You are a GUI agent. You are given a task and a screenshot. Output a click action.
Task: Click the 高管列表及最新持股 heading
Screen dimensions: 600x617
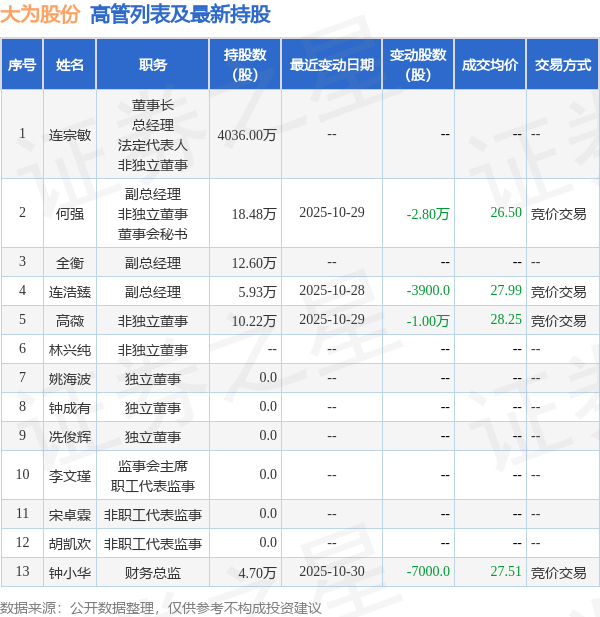(x=180, y=14)
